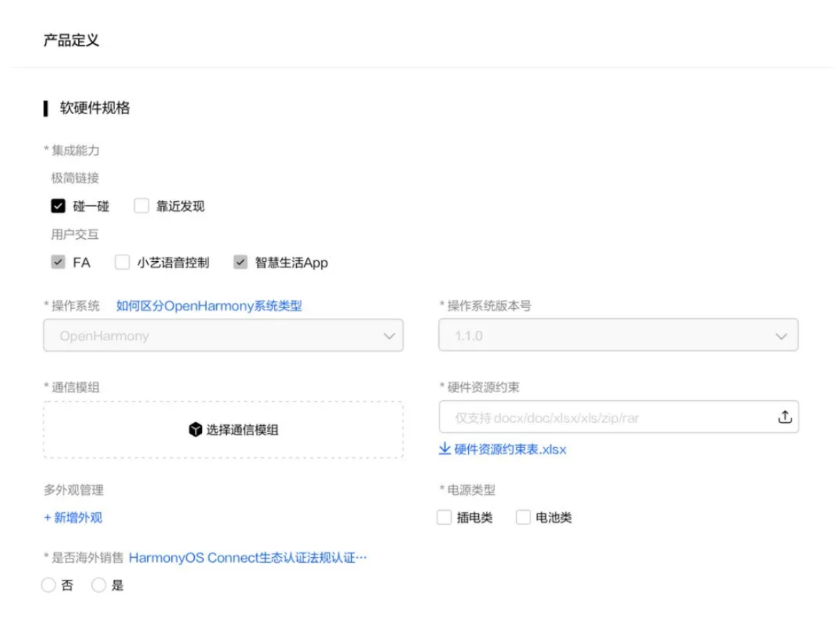Open the 如何区分OpenHarmony系统类型 link
This screenshot has height=622, width=840.
[207, 305]
